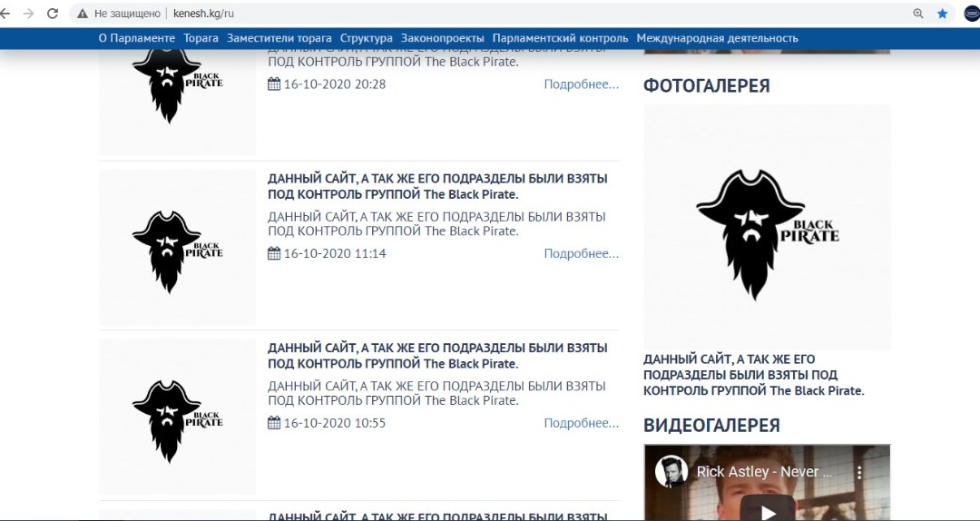The image size is (980, 521).
Task: Click the ВИДЕОГАЛЕРЕЯ heading
Action: 711,426
